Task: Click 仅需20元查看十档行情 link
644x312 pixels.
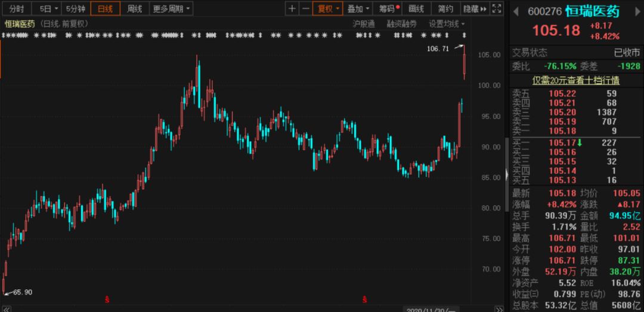Action: click(x=576, y=80)
